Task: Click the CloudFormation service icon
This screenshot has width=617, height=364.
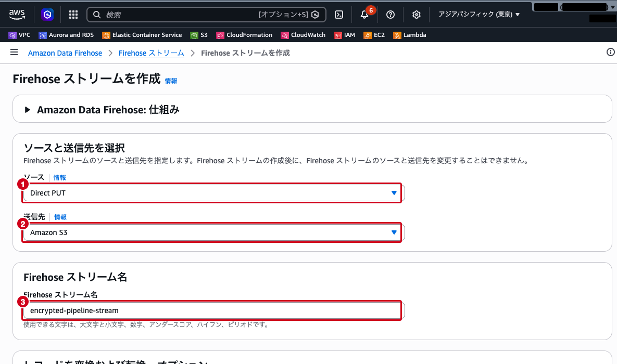Action: point(220,35)
